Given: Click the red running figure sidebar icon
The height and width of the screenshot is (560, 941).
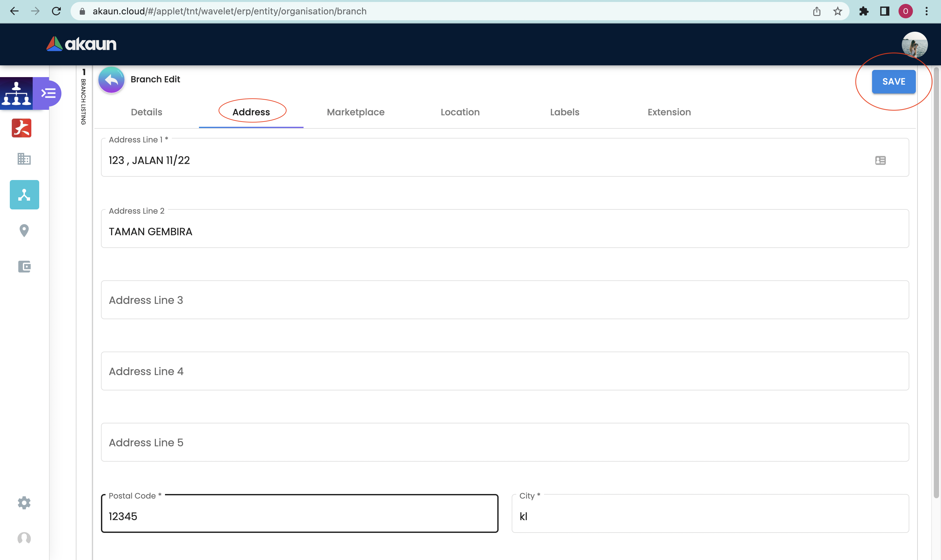Looking at the screenshot, I should point(22,128).
